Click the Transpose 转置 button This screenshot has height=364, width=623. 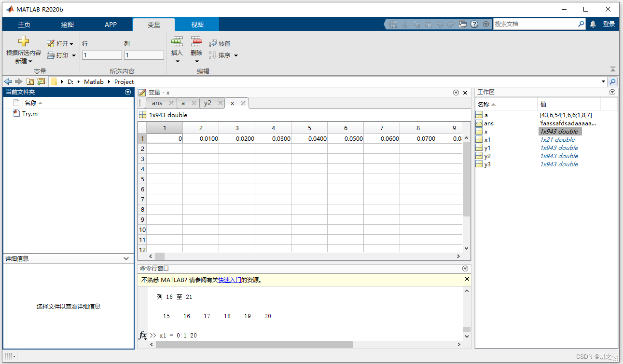pyautogui.click(x=220, y=43)
